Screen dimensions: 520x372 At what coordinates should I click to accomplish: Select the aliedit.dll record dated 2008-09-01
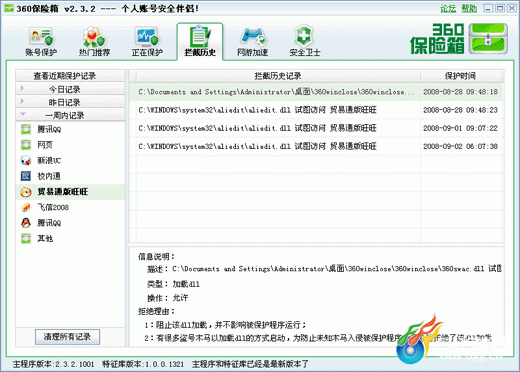[x=316, y=128]
